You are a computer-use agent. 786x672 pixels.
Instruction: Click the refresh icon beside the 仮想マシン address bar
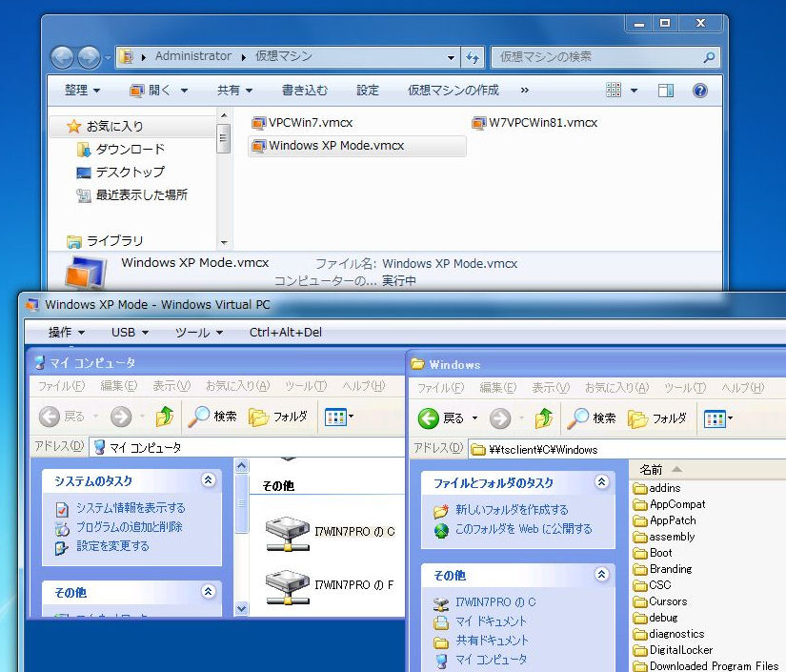pyautogui.click(x=473, y=57)
